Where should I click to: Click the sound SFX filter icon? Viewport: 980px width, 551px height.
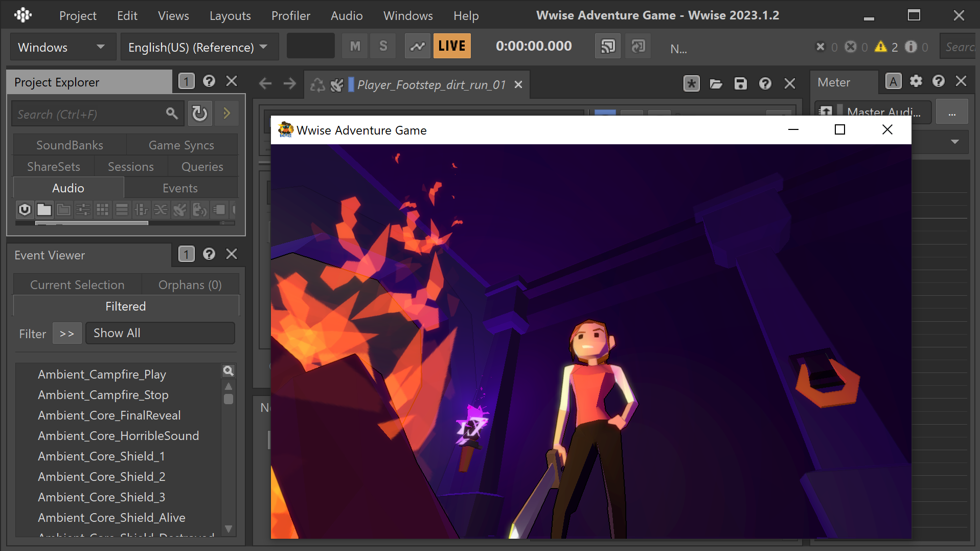click(180, 210)
